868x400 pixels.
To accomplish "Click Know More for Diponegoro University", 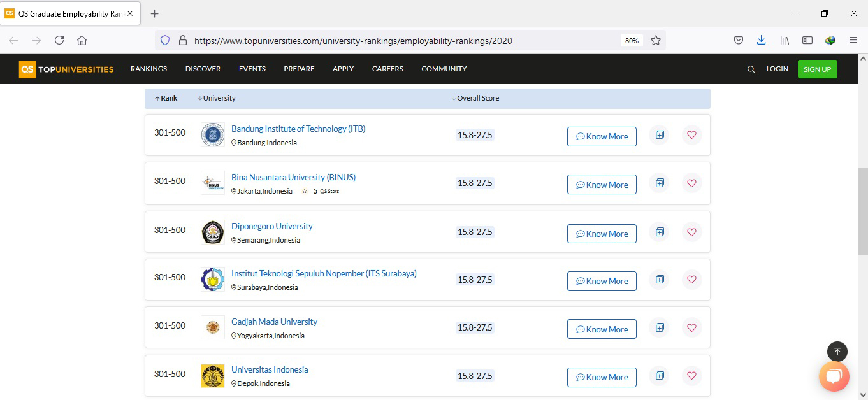I will point(602,233).
